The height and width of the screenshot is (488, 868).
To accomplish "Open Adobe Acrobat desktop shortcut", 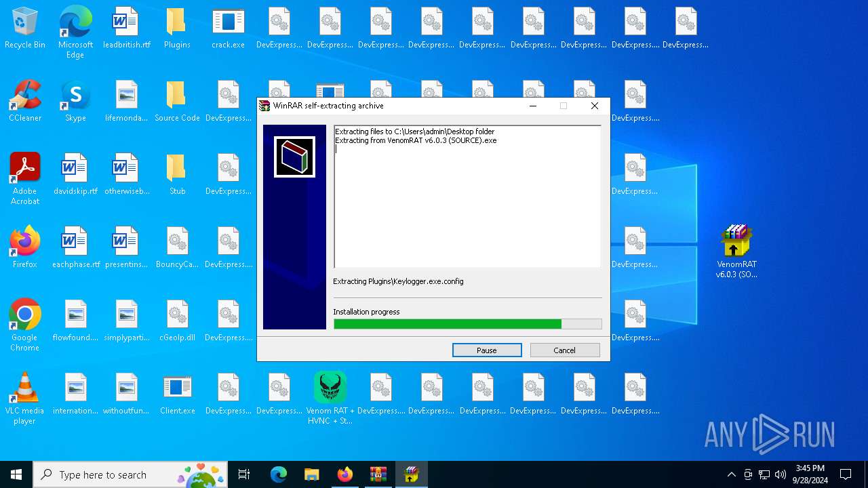I will (x=25, y=179).
